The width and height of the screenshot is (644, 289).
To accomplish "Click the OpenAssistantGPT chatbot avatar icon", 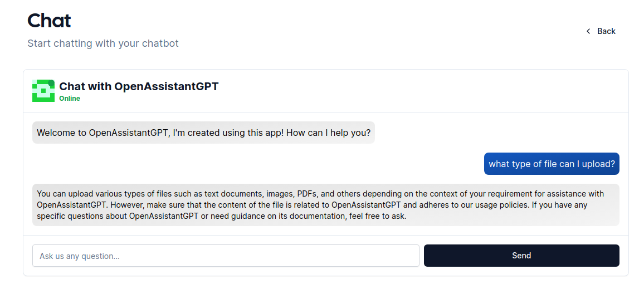I will pos(43,91).
